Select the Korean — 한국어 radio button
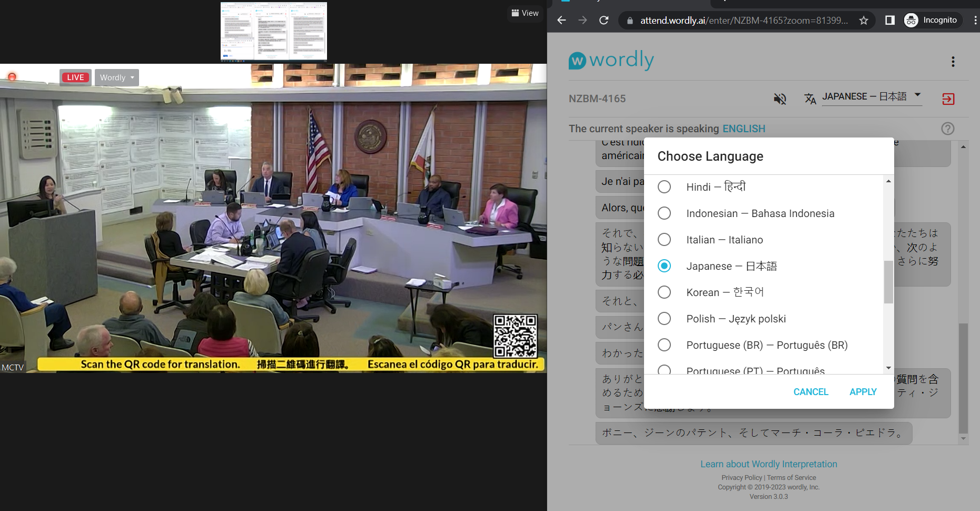This screenshot has height=511, width=980. (x=665, y=292)
